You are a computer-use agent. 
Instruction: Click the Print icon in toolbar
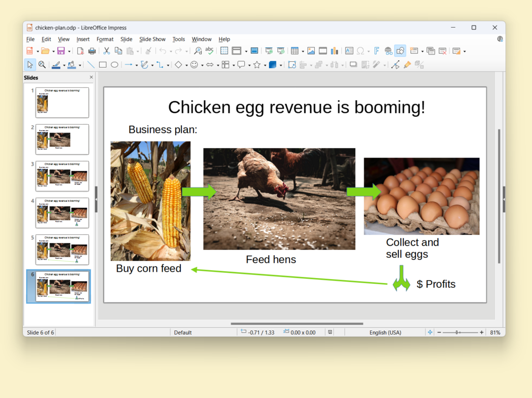pyautogui.click(x=92, y=51)
